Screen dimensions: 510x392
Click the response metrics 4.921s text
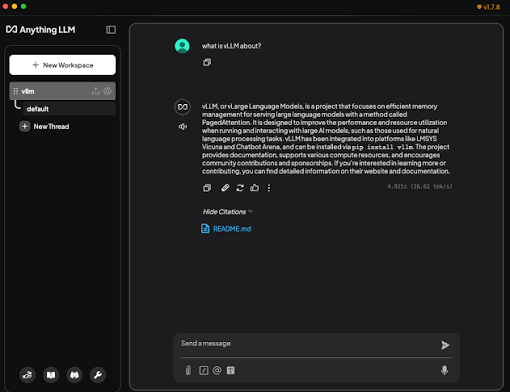(x=420, y=187)
